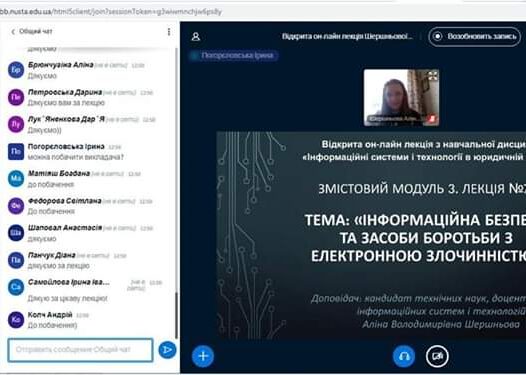Click the headphones audio button
The width and height of the screenshot is (526, 375).
point(404,356)
